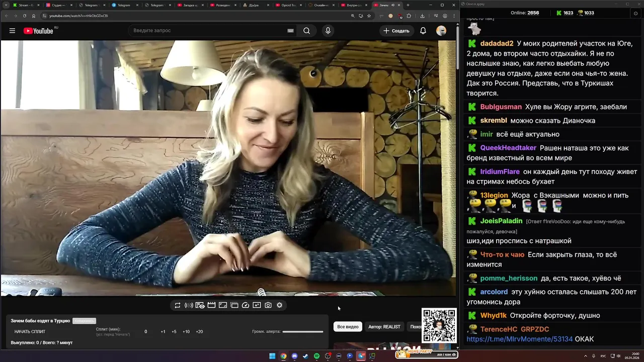Switch to the Студия tab in Chrome
The width and height of the screenshot is (644, 362).
pos(58,5)
